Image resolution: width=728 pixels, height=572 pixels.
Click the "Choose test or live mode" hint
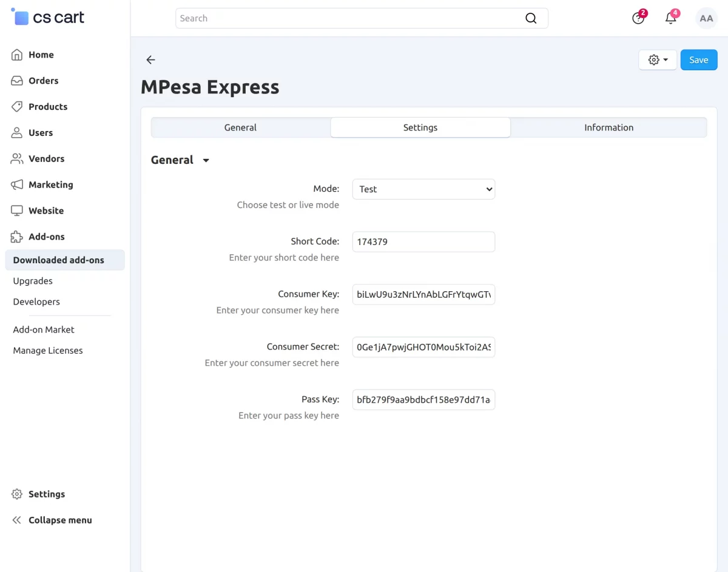288,205
